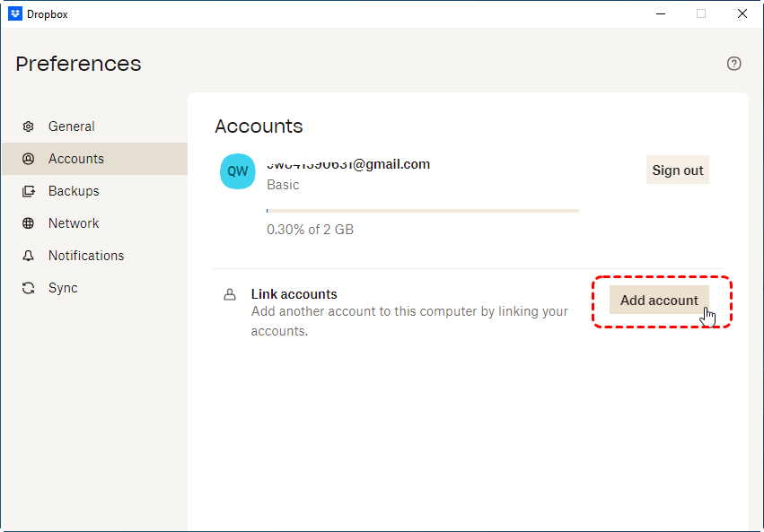The height and width of the screenshot is (532, 764).
Task: Open help via question mark icon
Action: point(734,63)
